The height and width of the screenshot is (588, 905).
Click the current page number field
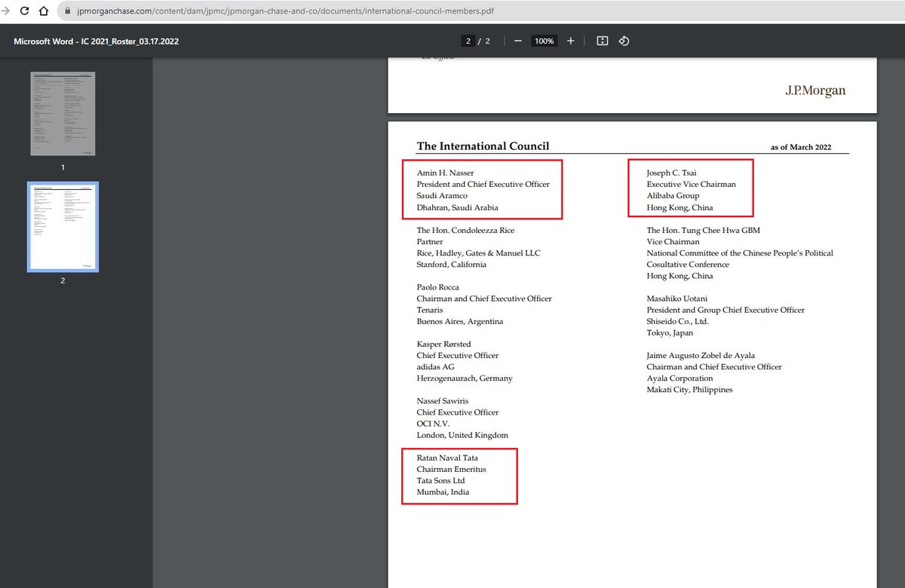click(x=468, y=41)
